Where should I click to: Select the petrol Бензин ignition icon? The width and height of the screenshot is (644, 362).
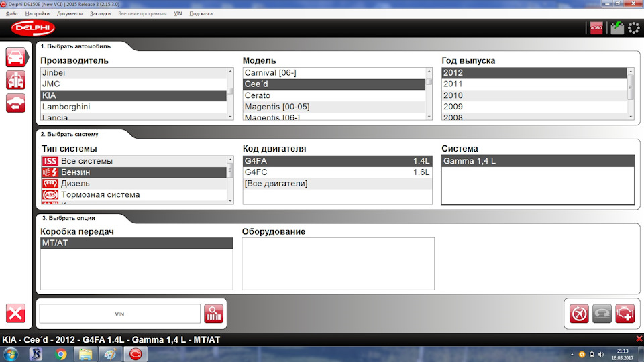[50, 172]
